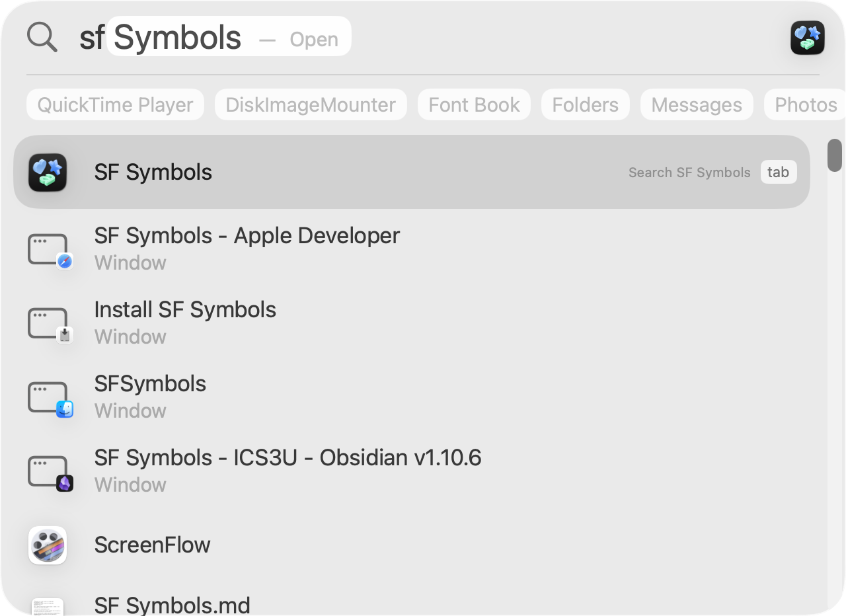The height and width of the screenshot is (616, 846).
Task: Filter results by Folders
Action: coord(585,105)
